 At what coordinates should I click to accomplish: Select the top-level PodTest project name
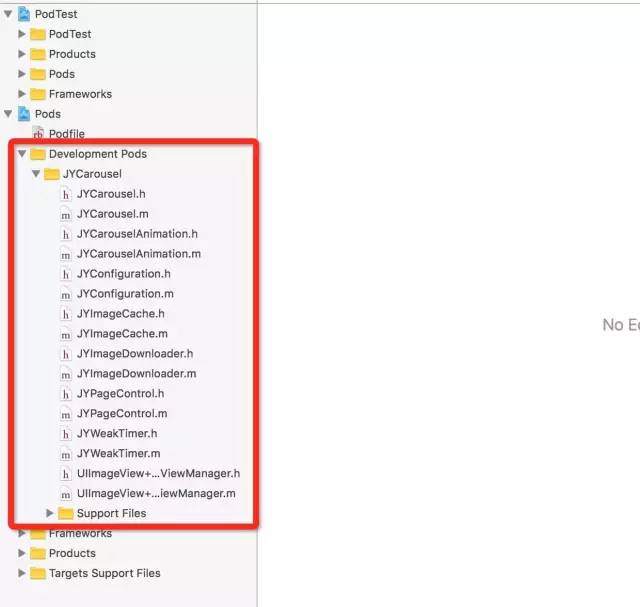pos(56,14)
